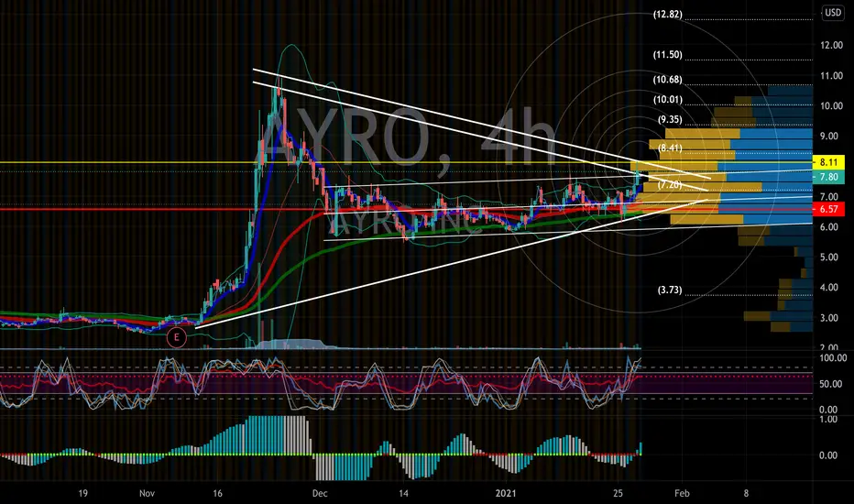
Task: Click the 4.00 price axis tick
Action: 829,288
